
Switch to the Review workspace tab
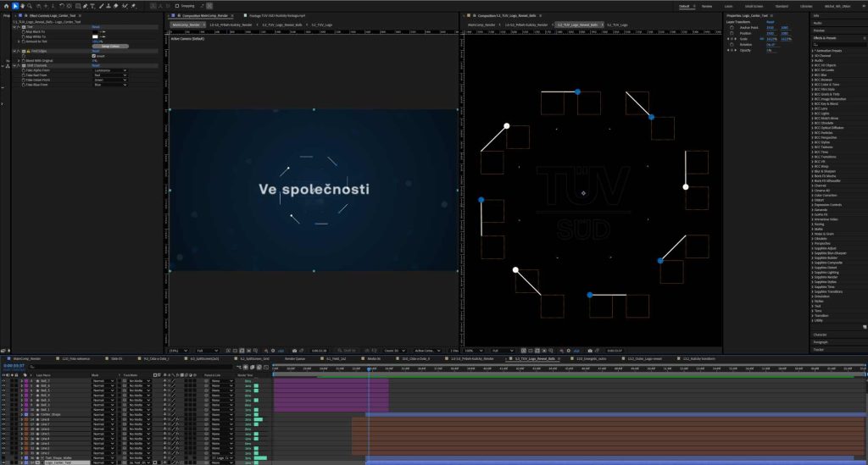click(707, 6)
